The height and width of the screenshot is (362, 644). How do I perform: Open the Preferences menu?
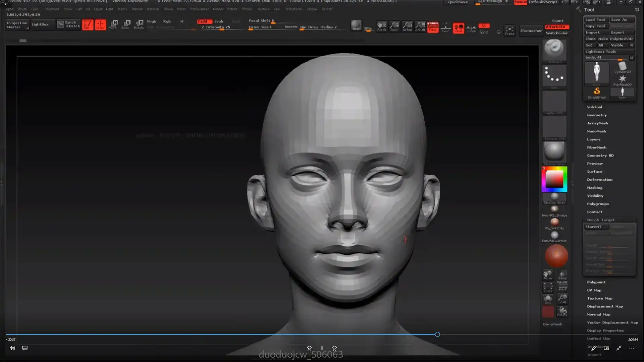199,9
